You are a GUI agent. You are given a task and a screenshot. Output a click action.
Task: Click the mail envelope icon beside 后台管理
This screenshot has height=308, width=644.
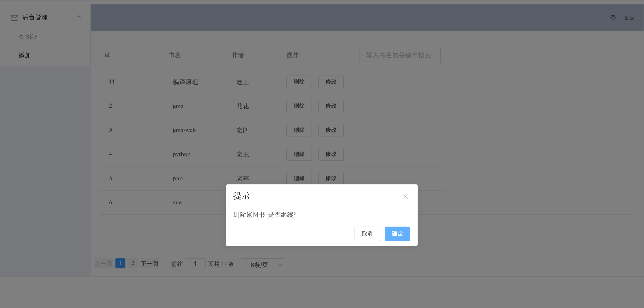(x=15, y=18)
